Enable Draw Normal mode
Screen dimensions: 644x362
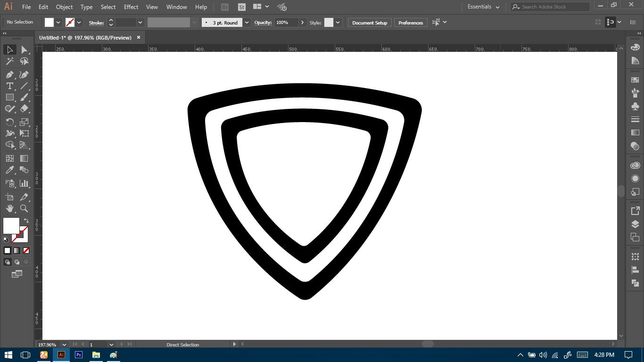pos(8,262)
